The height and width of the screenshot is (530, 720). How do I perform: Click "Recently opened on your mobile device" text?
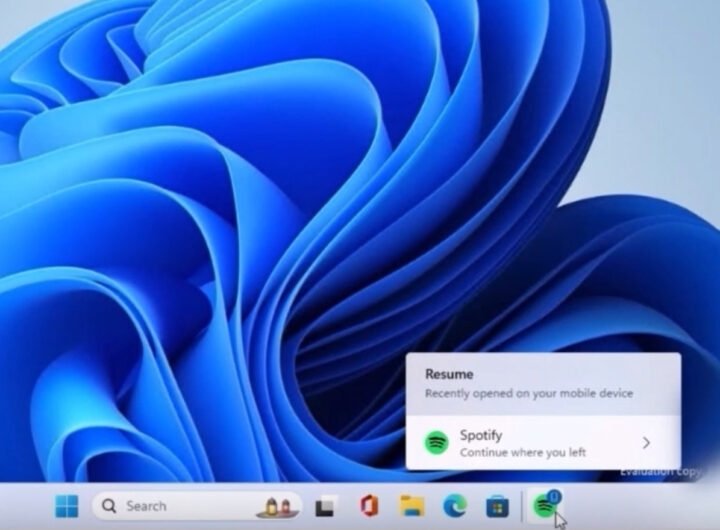pyautogui.click(x=528, y=394)
